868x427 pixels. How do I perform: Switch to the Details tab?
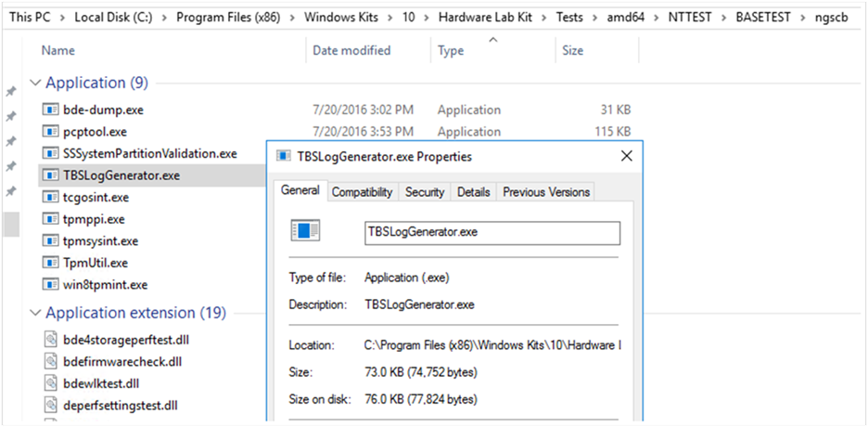tap(473, 192)
